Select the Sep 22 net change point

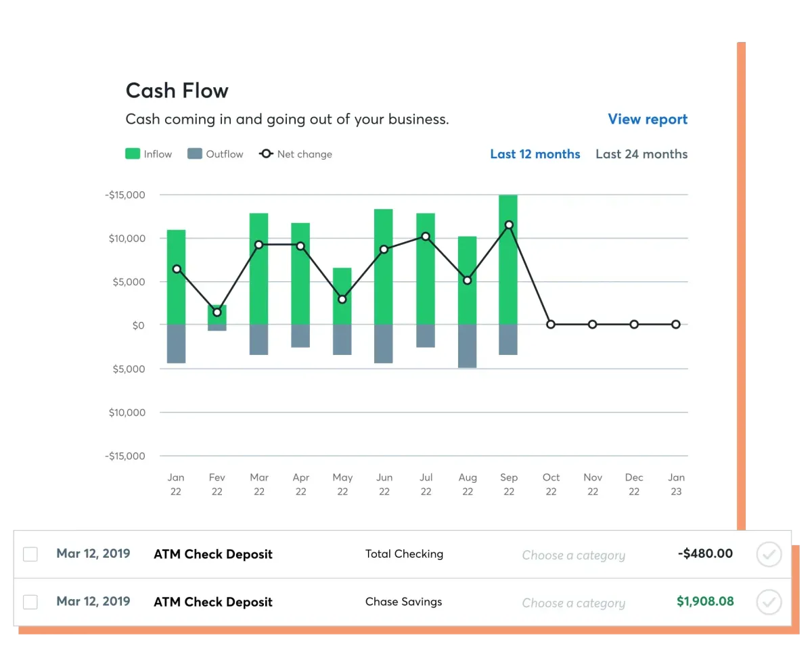point(509,224)
